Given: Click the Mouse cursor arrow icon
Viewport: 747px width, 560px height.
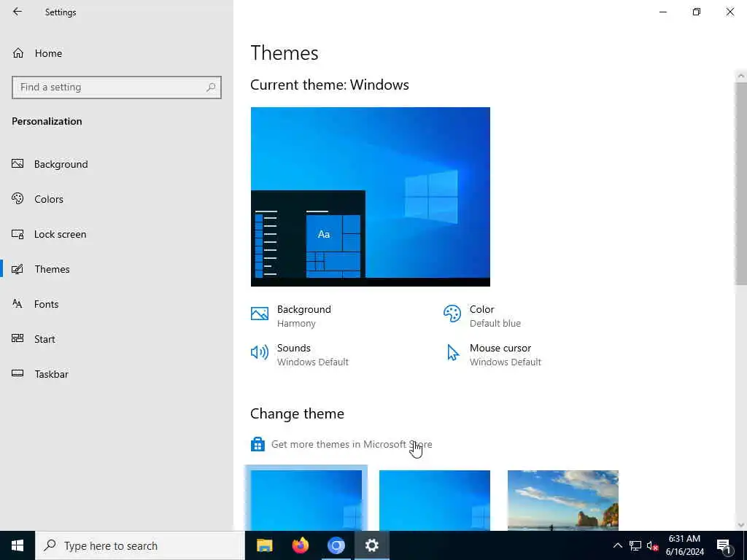Looking at the screenshot, I should [452, 353].
